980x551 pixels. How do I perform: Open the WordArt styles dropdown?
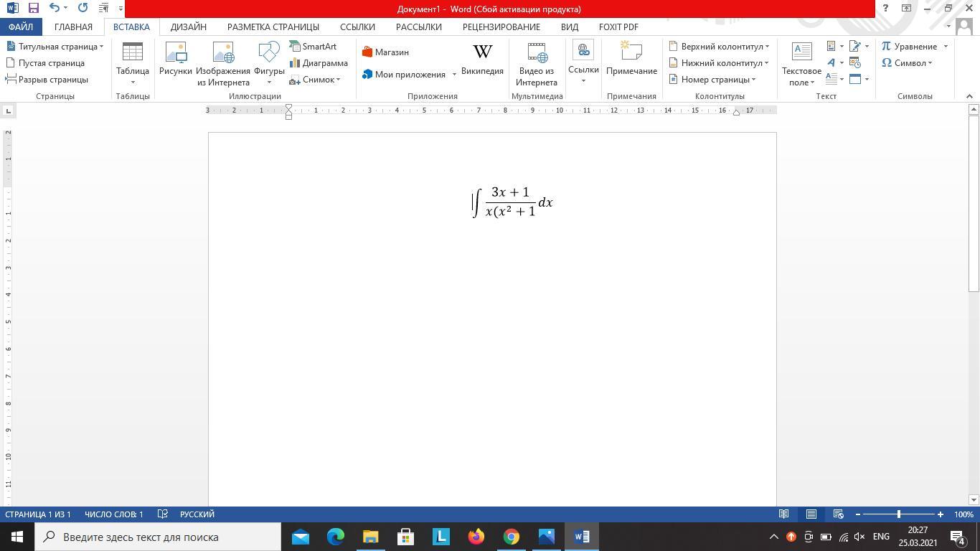click(834, 62)
